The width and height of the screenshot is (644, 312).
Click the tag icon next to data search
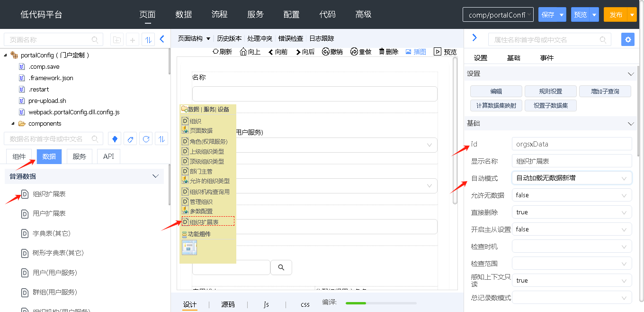pyautogui.click(x=130, y=139)
